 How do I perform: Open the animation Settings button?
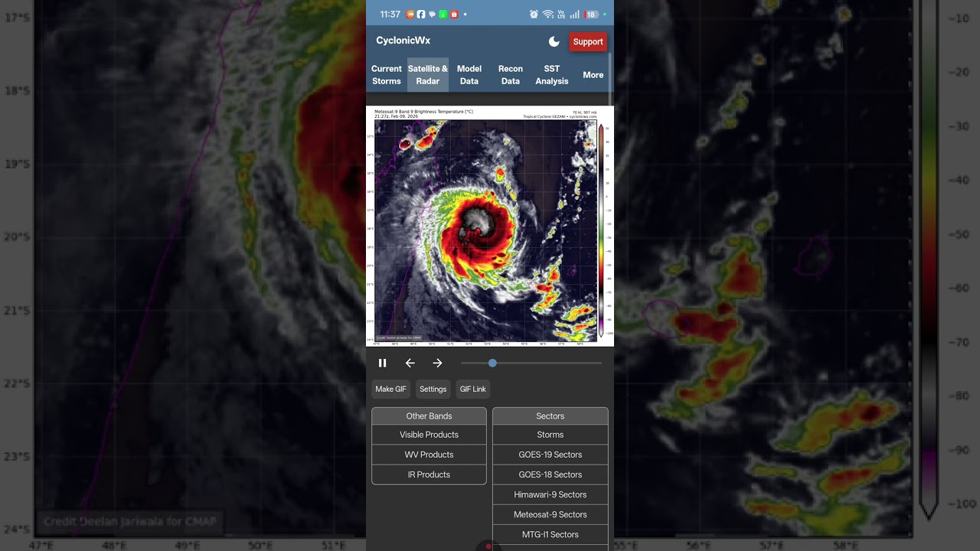click(433, 389)
